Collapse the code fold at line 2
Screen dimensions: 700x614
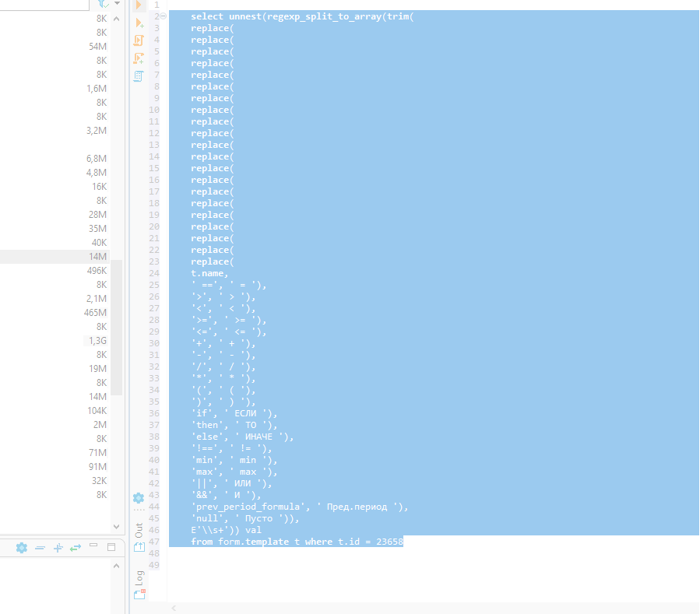(x=163, y=16)
